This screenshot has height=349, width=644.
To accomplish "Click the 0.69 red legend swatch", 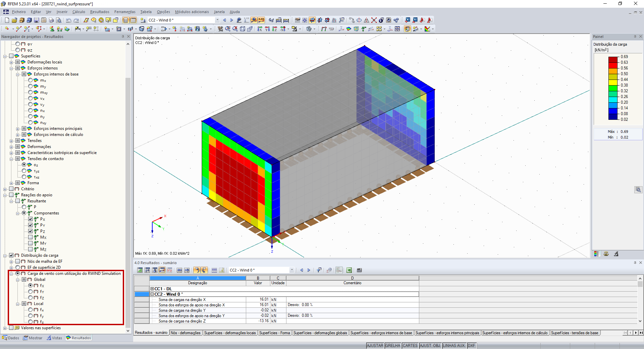I will click(613, 59).
